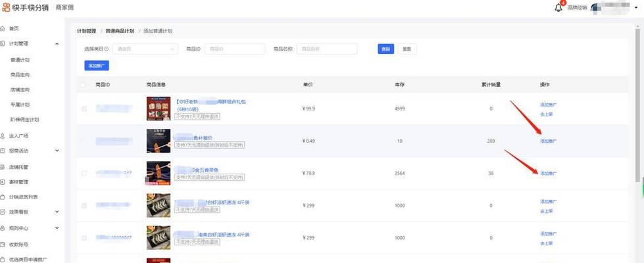Expand the 效果看板 menu chevron
Screen dimensions: 644x263
pos(57,212)
